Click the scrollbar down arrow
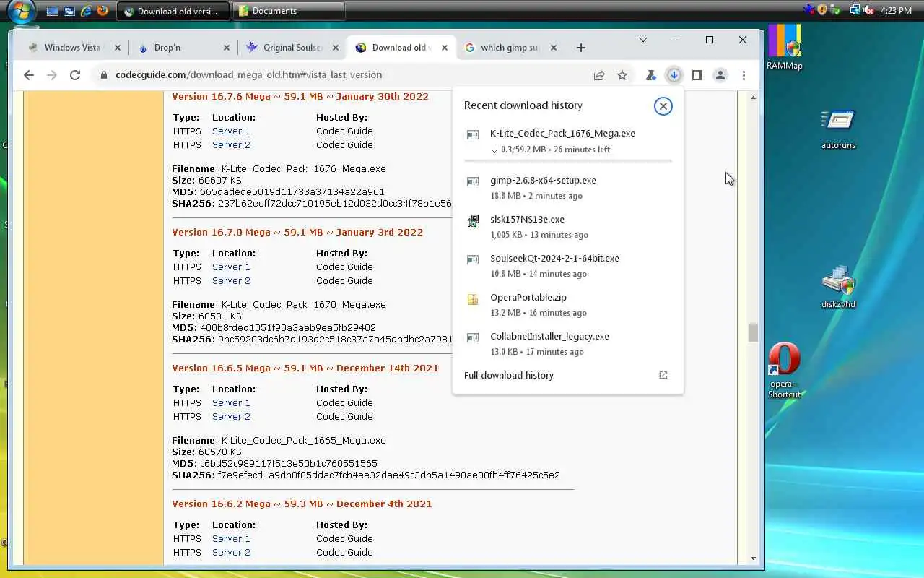Screen dimensions: 924x578 pyautogui.click(x=753, y=558)
